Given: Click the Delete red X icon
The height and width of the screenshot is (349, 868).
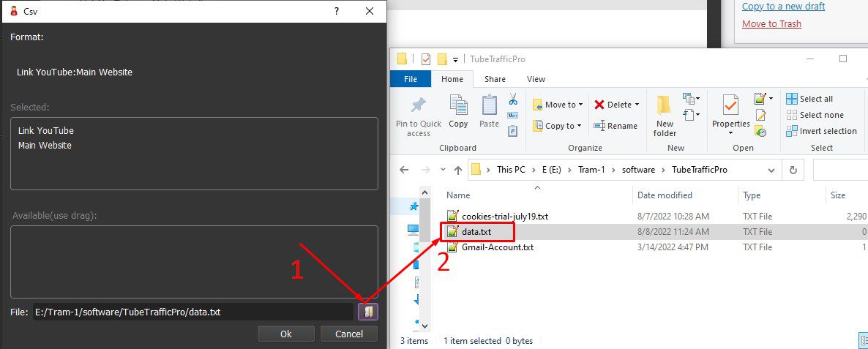Looking at the screenshot, I should tap(599, 105).
